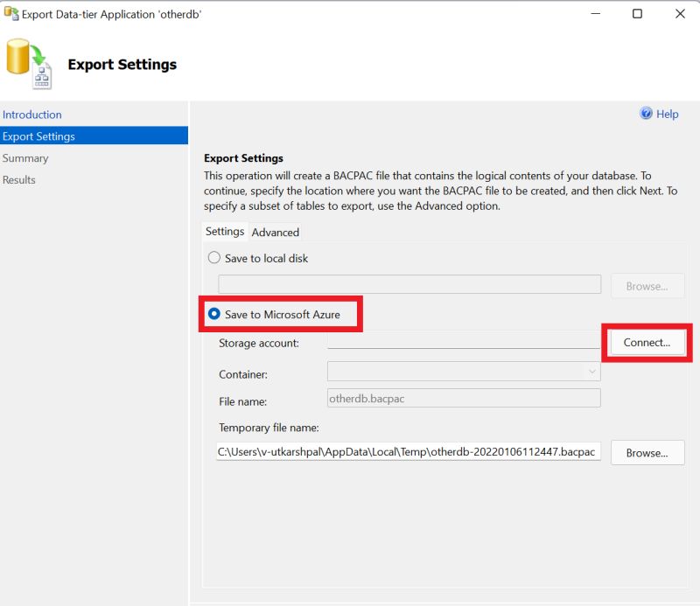Open the Container dropdown
Viewport: 700px width, 606px height.
[x=592, y=371]
